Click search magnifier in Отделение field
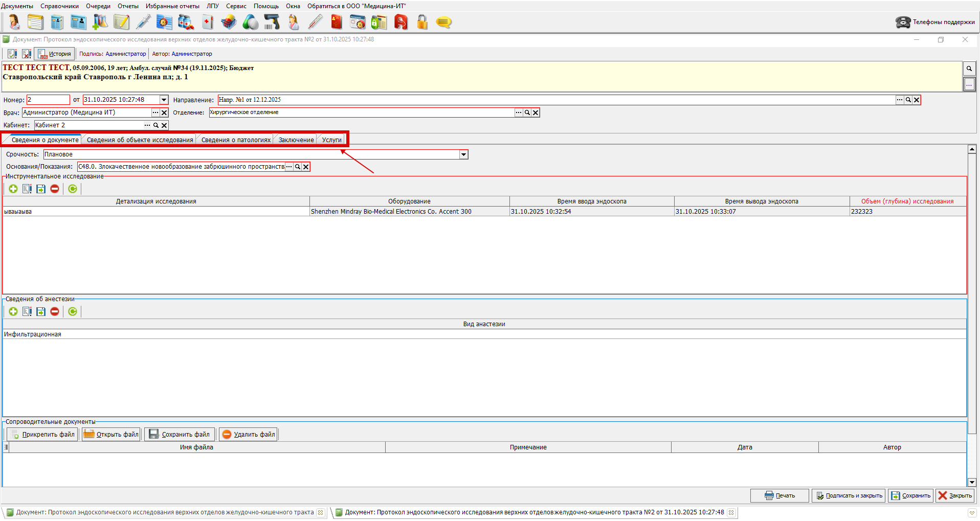 [x=527, y=112]
